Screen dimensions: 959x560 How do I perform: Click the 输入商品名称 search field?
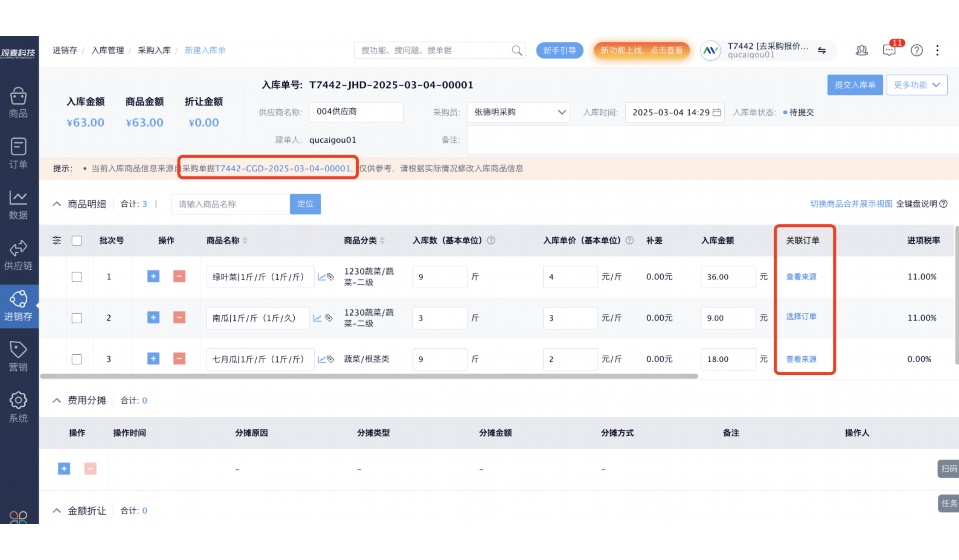coord(230,204)
